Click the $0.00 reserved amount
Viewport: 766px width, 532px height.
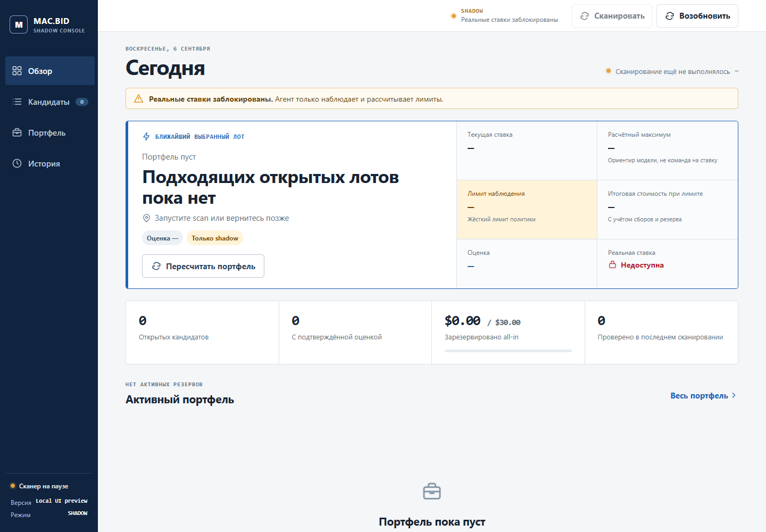462,320
